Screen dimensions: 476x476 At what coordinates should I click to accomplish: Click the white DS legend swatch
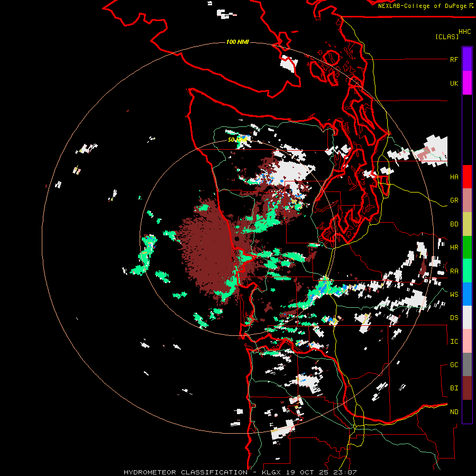(x=467, y=317)
